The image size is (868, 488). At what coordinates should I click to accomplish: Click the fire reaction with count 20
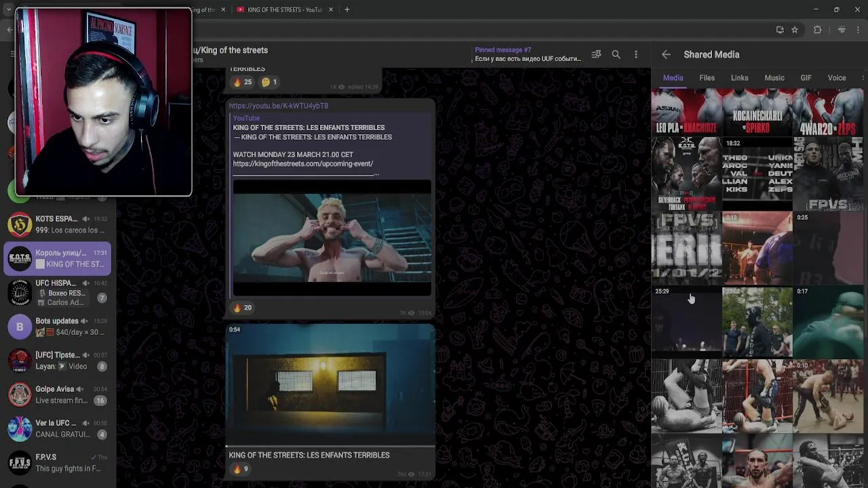(242, 308)
